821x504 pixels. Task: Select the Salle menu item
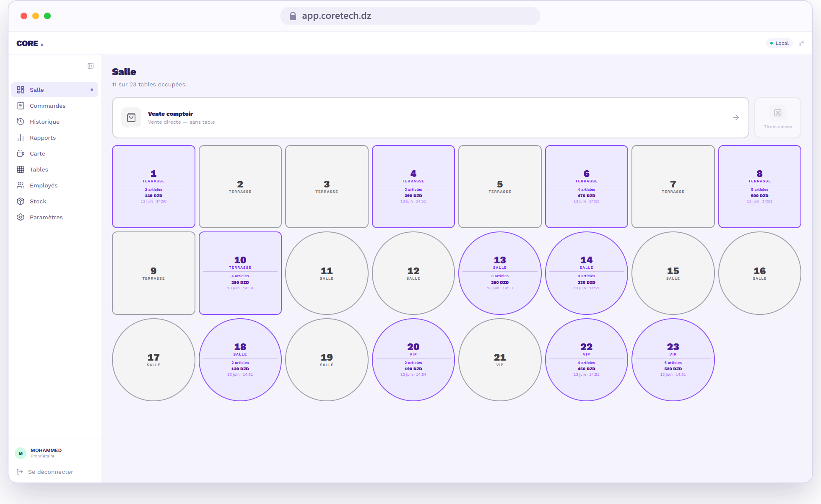(x=55, y=90)
